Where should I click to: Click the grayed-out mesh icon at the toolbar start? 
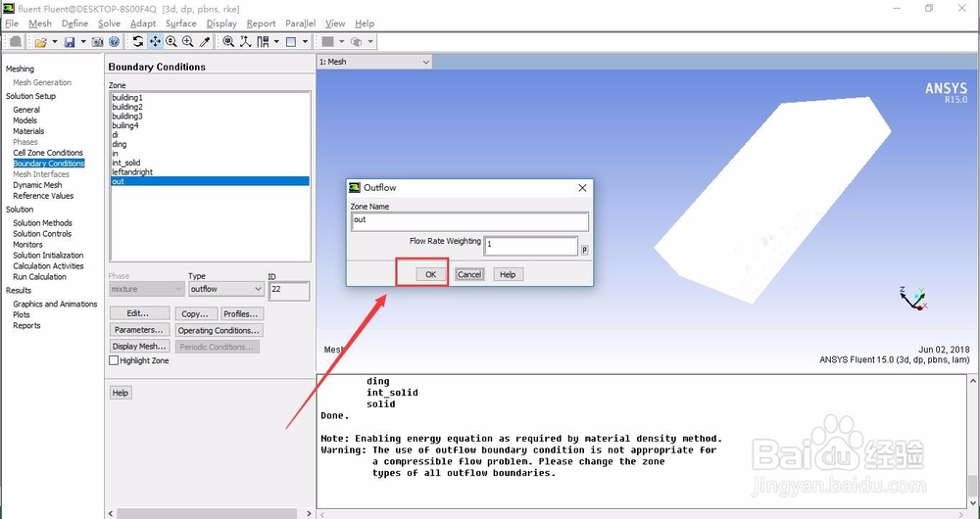(x=16, y=42)
